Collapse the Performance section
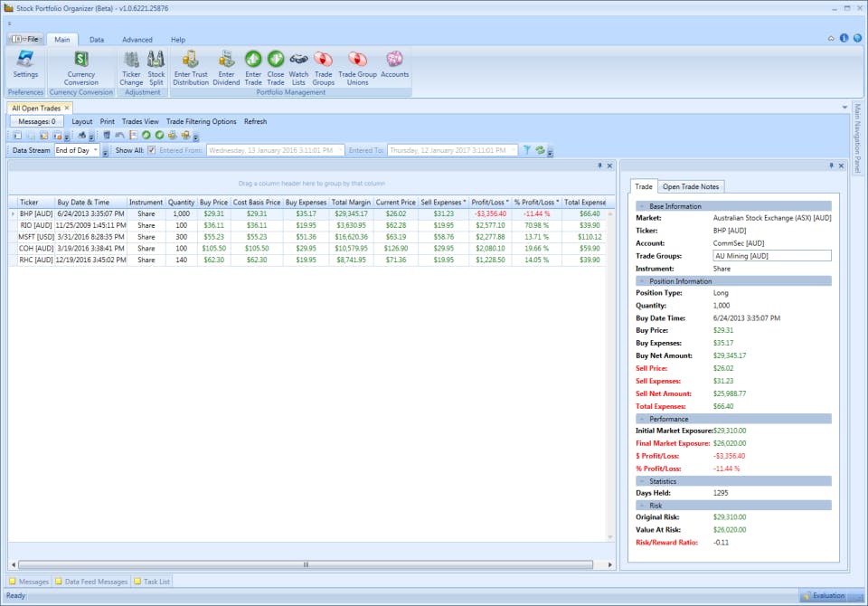Image resolution: width=868 pixels, height=606 pixels. [x=640, y=419]
